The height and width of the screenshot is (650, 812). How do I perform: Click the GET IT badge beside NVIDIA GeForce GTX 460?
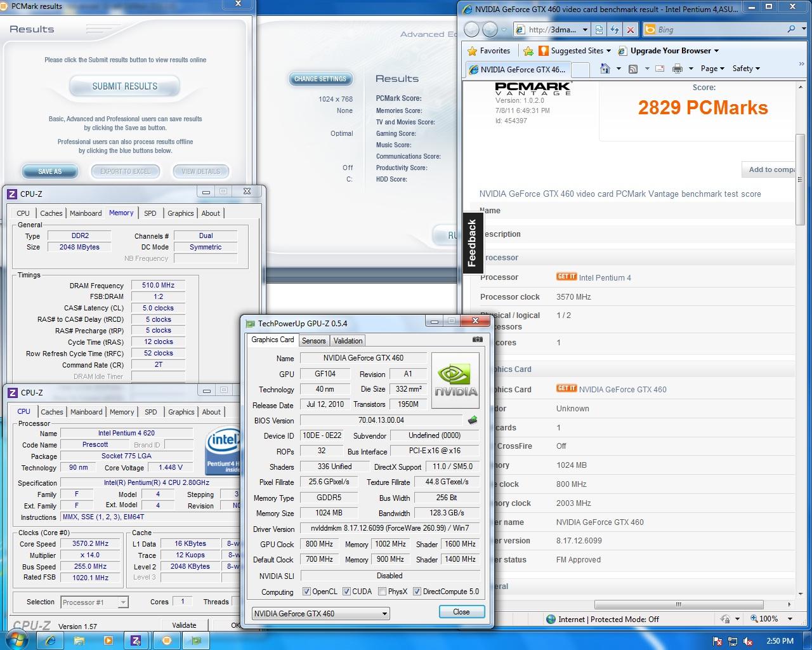566,388
